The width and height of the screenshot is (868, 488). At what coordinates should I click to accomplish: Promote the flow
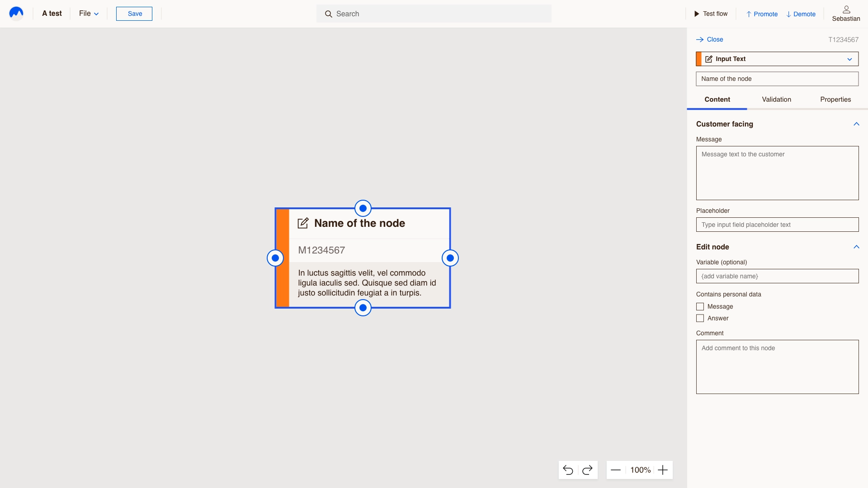[762, 14]
